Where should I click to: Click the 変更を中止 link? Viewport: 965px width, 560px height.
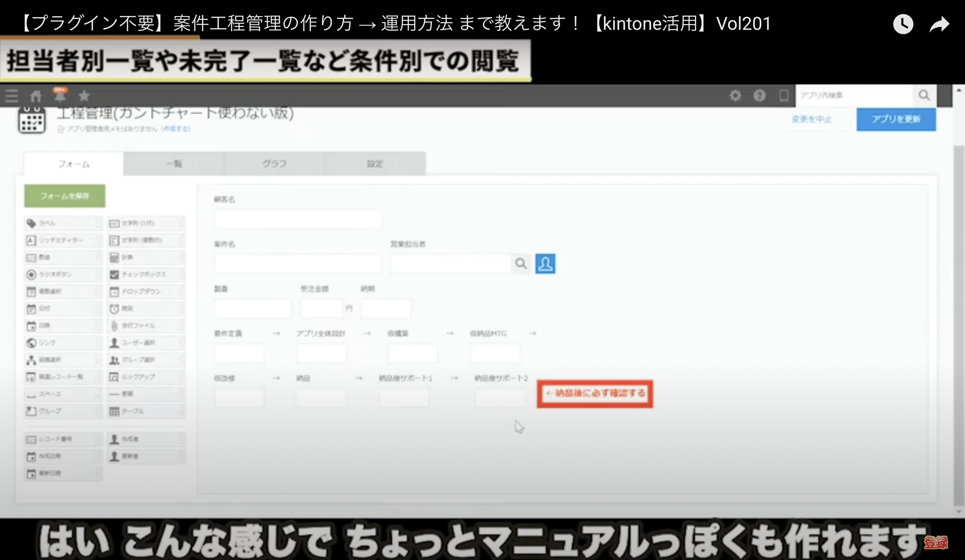(x=812, y=120)
